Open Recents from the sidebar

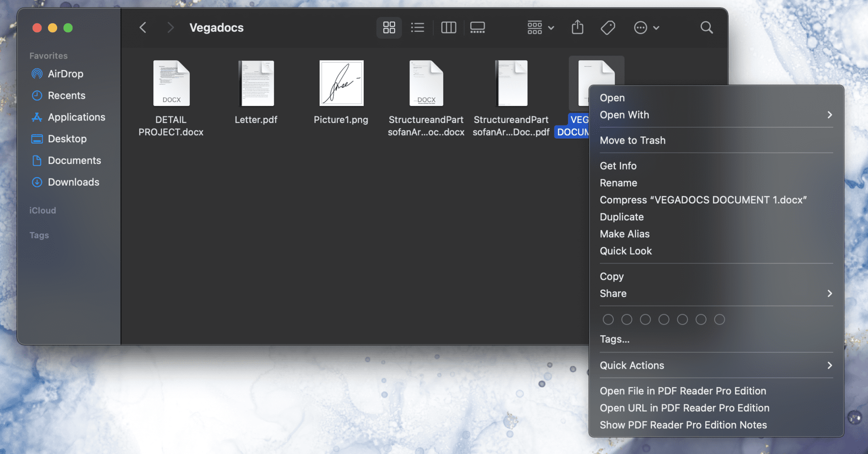67,95
